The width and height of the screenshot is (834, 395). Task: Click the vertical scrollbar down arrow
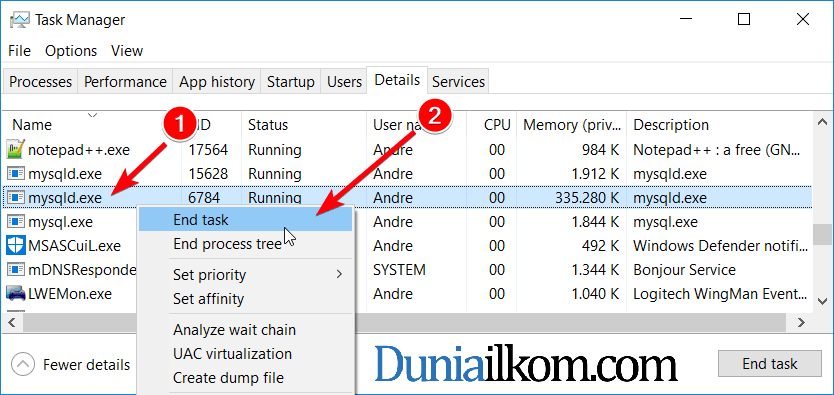click(822, 301)
